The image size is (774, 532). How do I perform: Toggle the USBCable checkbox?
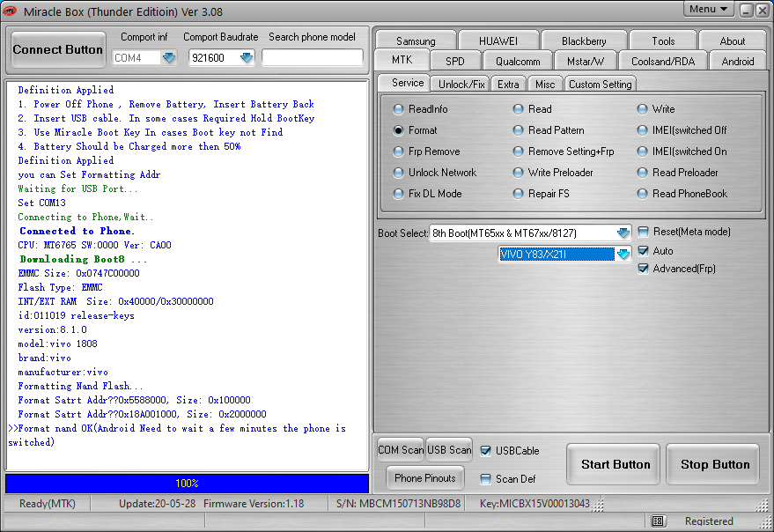click(486, 450)
